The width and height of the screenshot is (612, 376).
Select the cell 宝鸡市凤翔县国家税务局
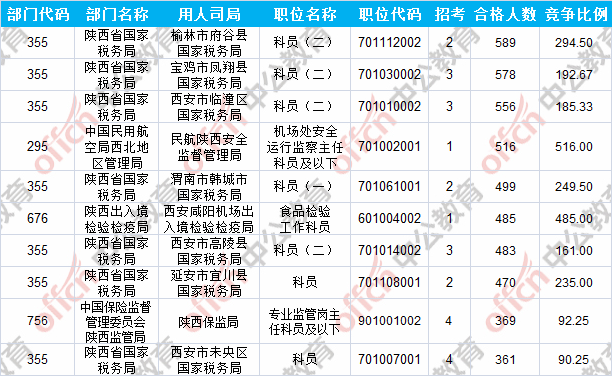coord(209,75)
